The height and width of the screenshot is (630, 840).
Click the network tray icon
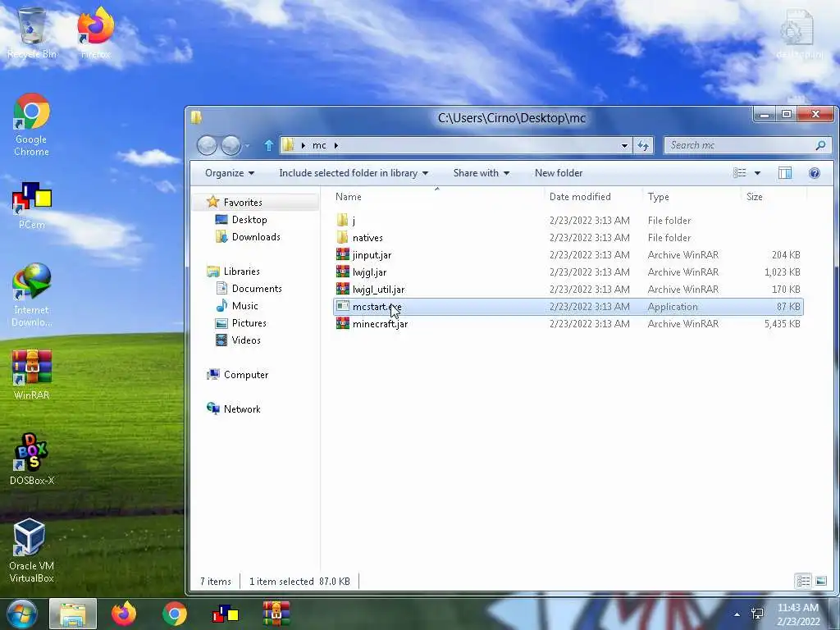pyautogui.click(x=757, y=614)
